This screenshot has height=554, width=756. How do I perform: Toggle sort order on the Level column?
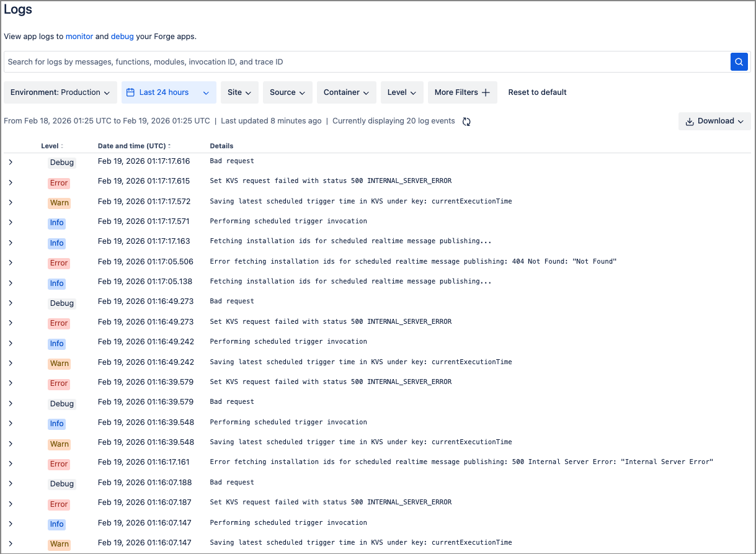click(x=61, y=146)
